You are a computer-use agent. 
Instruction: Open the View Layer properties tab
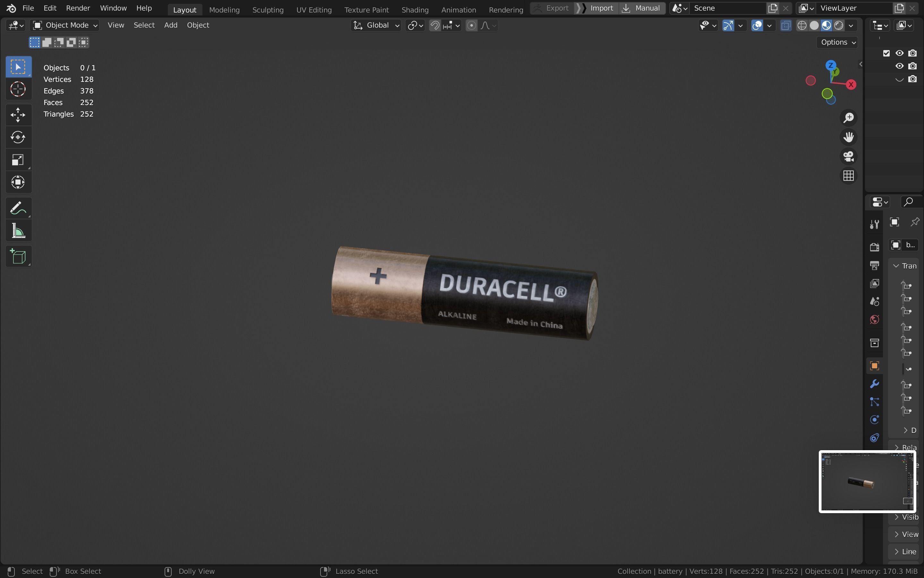pyautogui.click(x=874, y=283)
